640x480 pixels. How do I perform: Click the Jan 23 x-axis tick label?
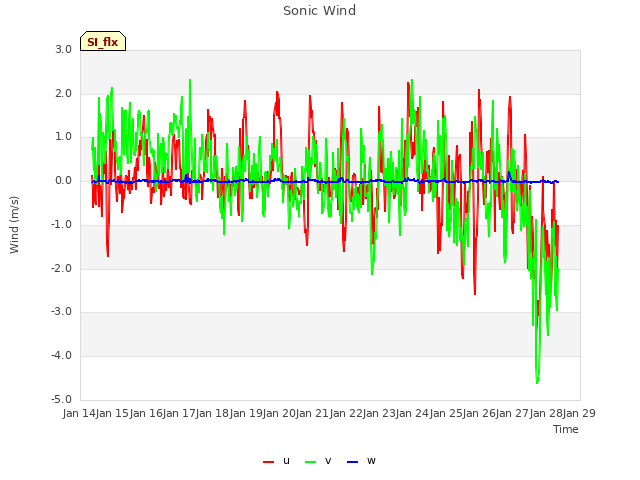[x=379, y=413]
